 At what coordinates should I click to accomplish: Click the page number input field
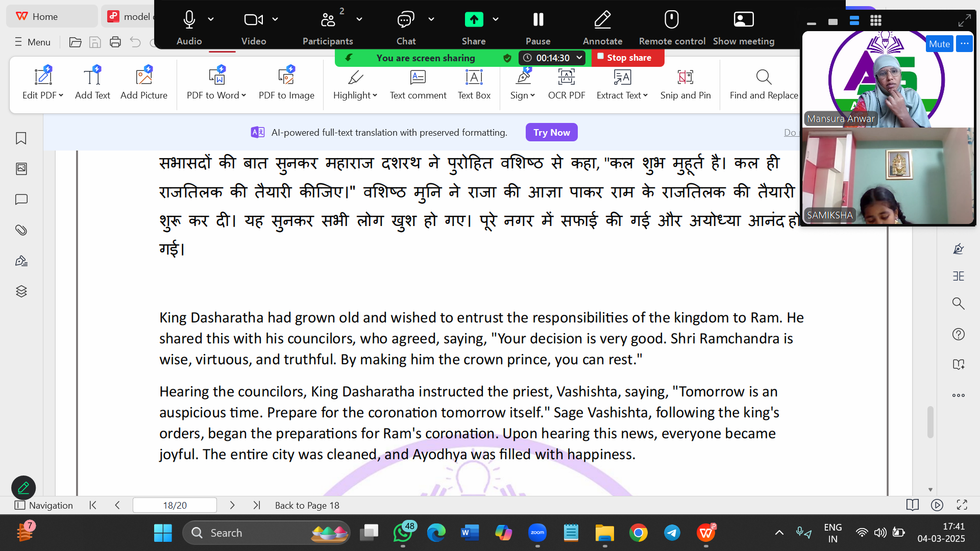coord(175,505)
